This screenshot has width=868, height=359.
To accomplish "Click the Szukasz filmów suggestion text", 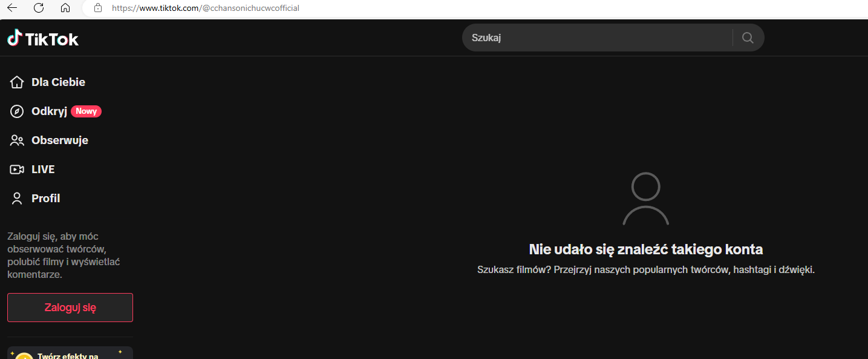I will tap(646, 270).
